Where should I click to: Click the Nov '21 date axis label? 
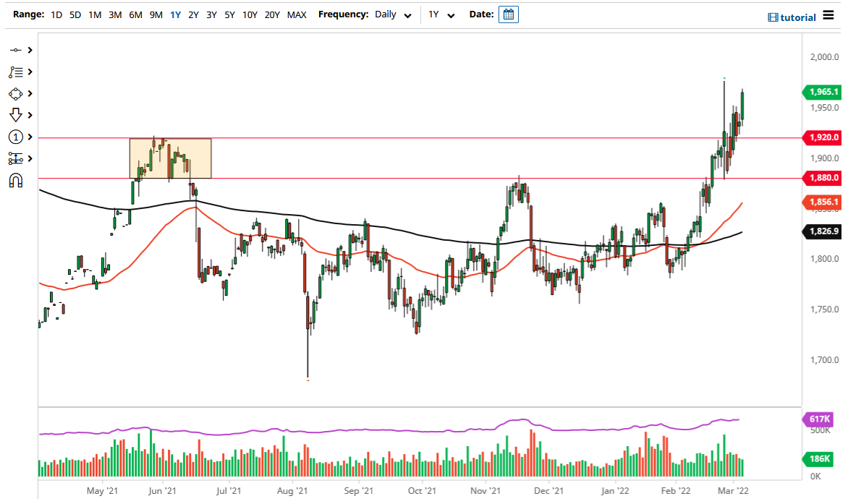(x=485, y=490)
